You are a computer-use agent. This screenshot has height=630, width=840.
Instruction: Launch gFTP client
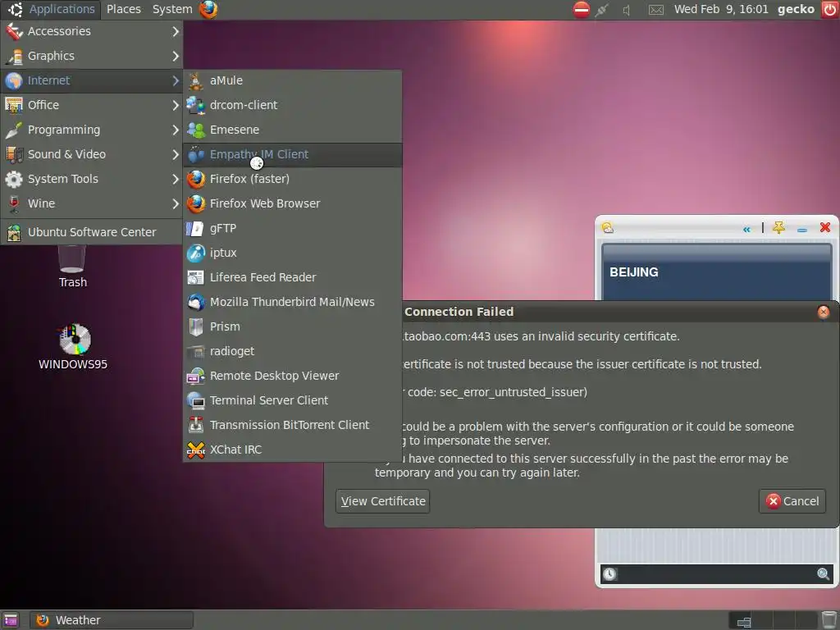293,228
